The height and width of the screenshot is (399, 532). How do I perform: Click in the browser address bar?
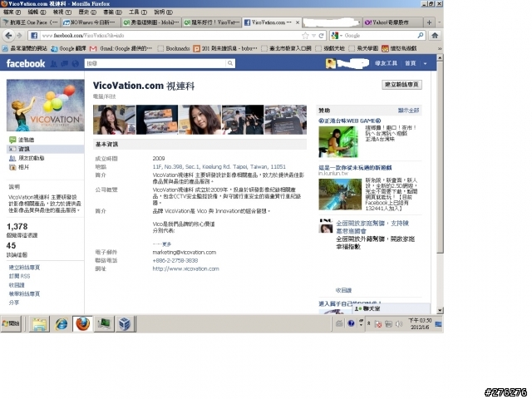tap(170, 35)
